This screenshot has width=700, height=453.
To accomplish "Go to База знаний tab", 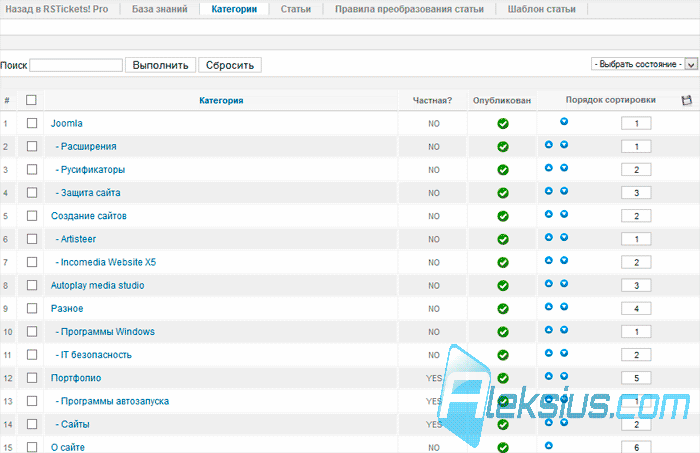I will pos(159,9).
